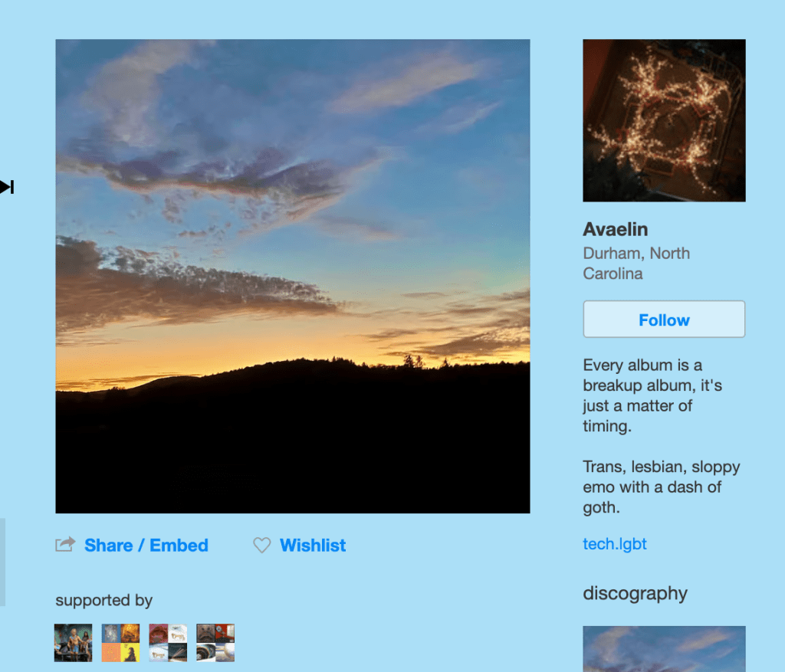
Task: Click the Durham, North Carolina location text
Action: (x=636, y=264)
